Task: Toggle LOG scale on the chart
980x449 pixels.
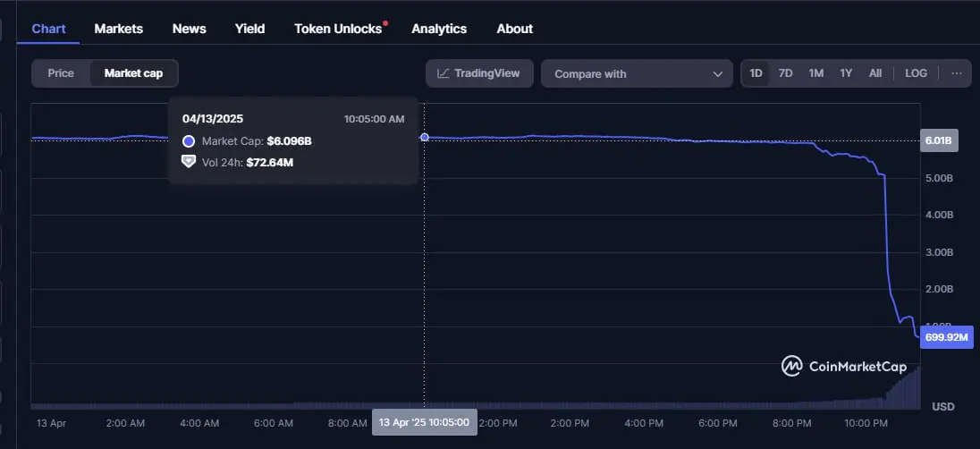Action: (916, 73)
